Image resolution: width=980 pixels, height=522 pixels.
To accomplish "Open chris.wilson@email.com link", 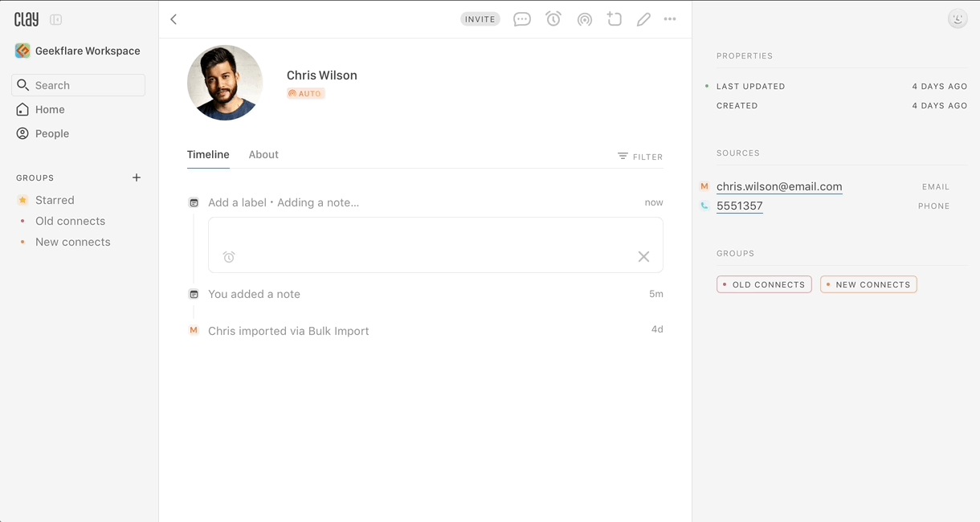I will tap(779, 186).
